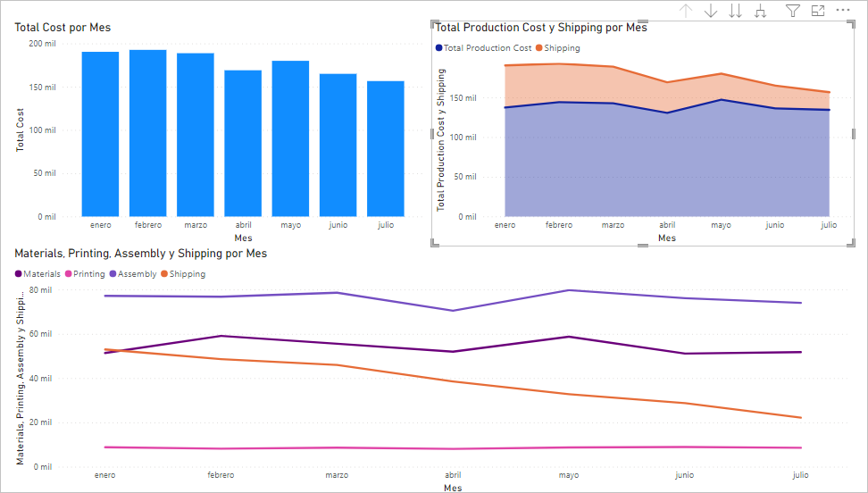The width and height of the screenshot is (868, 493).
Task: Click the Materials legend item
Action: (38, 274)
